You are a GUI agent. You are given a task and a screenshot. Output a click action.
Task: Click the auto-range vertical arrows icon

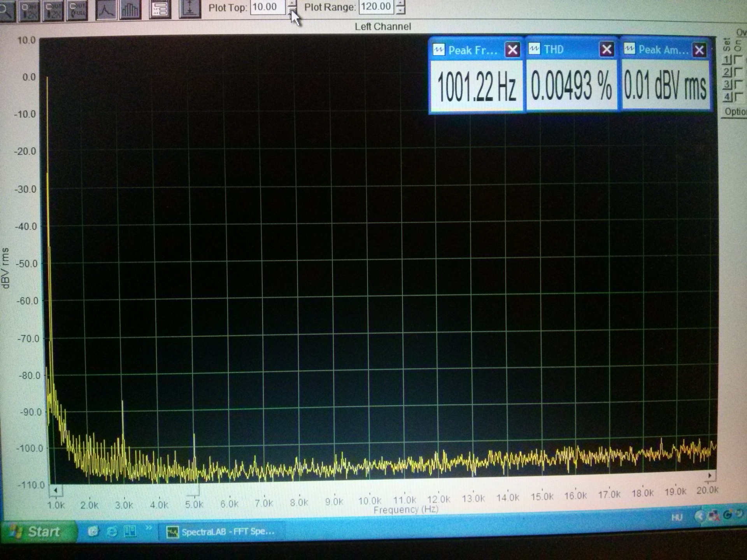click(x=189, y=9)
